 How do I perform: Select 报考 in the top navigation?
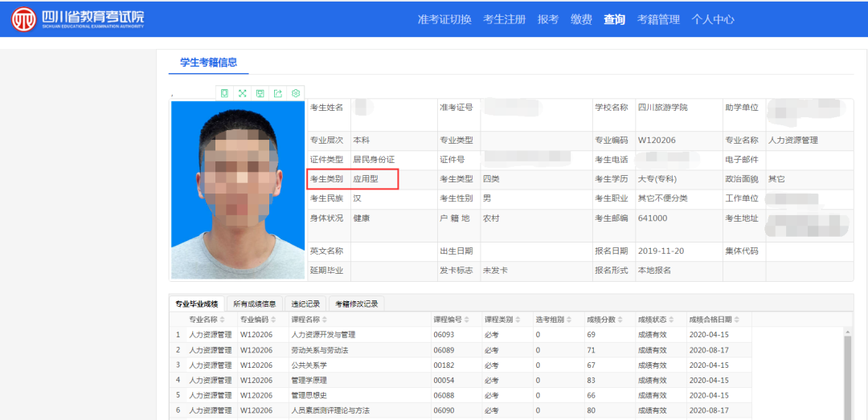click(x=548, y=20)
